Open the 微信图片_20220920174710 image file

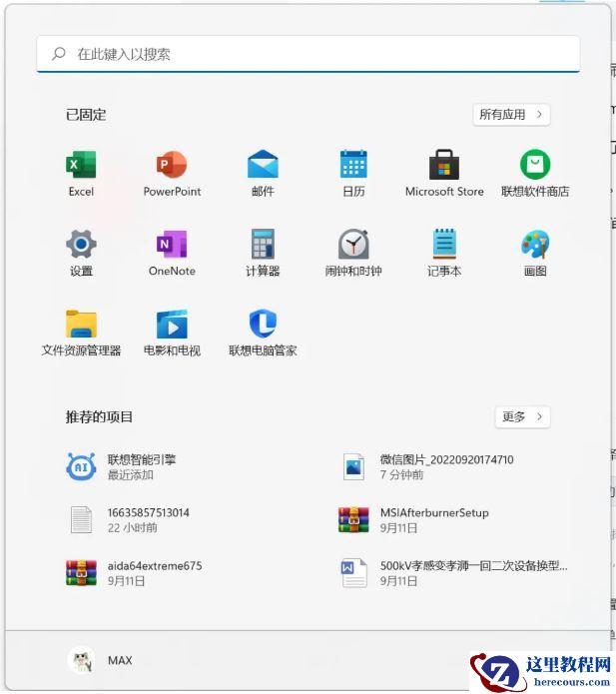point(427,467)
